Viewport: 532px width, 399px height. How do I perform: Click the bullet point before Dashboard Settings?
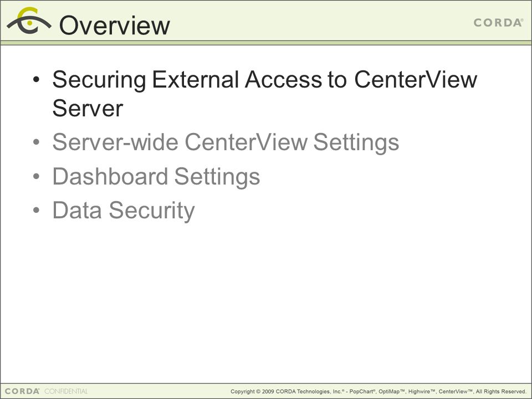(37, 176)
